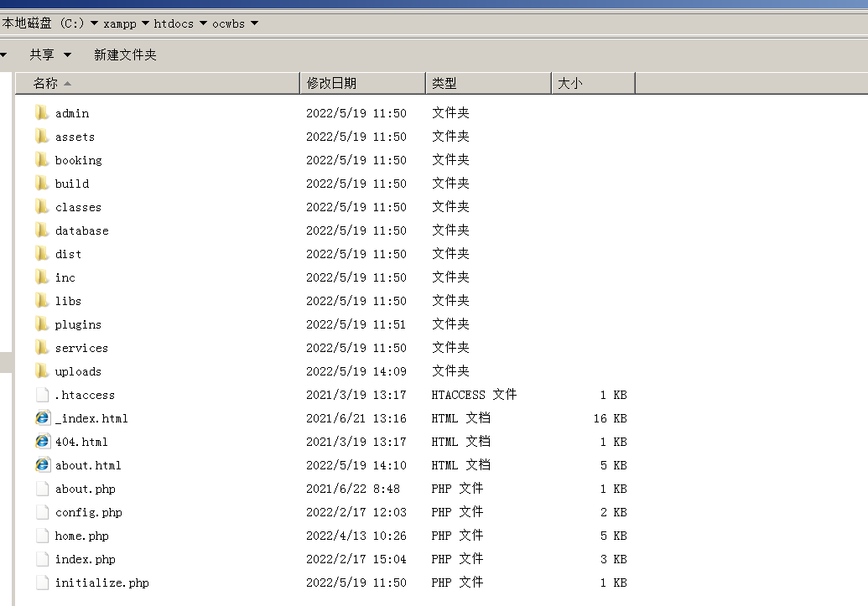Expand dropdown arrow after htdocs breadcrumb
This screenshot has width=868, height=606.
coord(203,23)
